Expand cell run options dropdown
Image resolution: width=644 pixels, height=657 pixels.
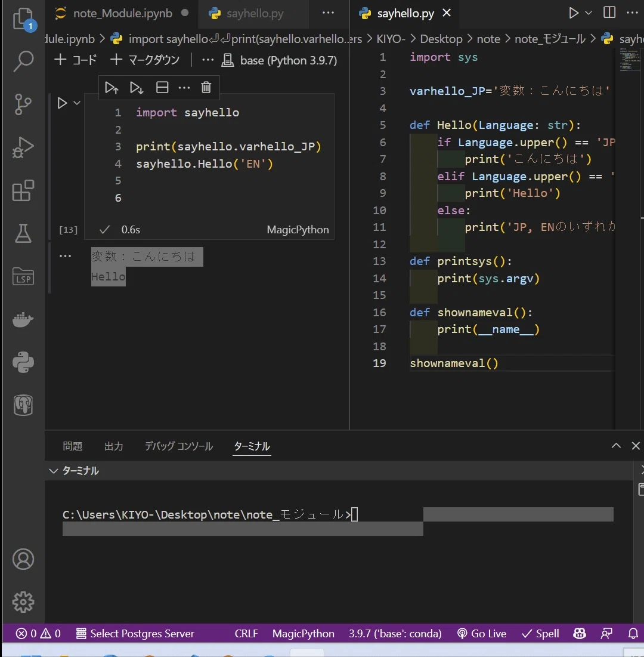pos(77,103)
